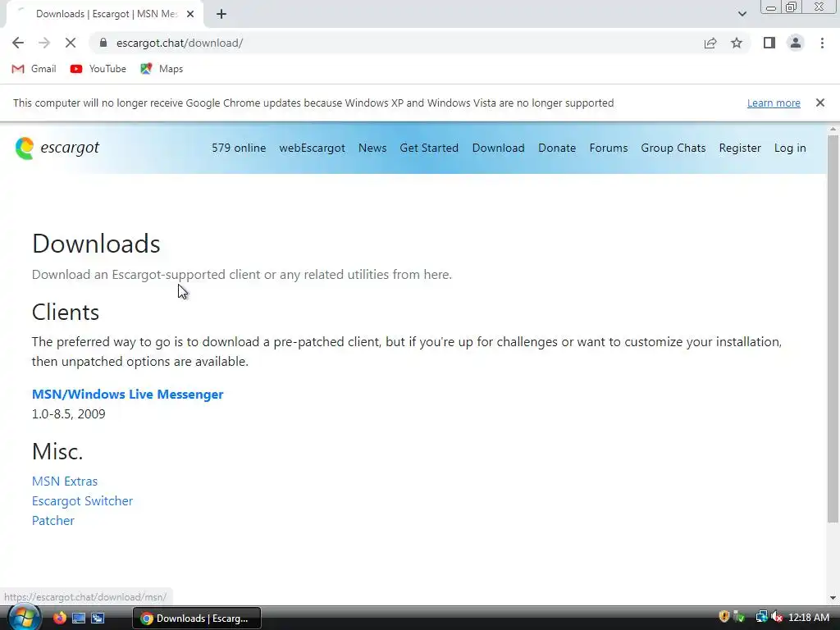
Task: Click the 579 online counter
Action: tap(239, 148)
